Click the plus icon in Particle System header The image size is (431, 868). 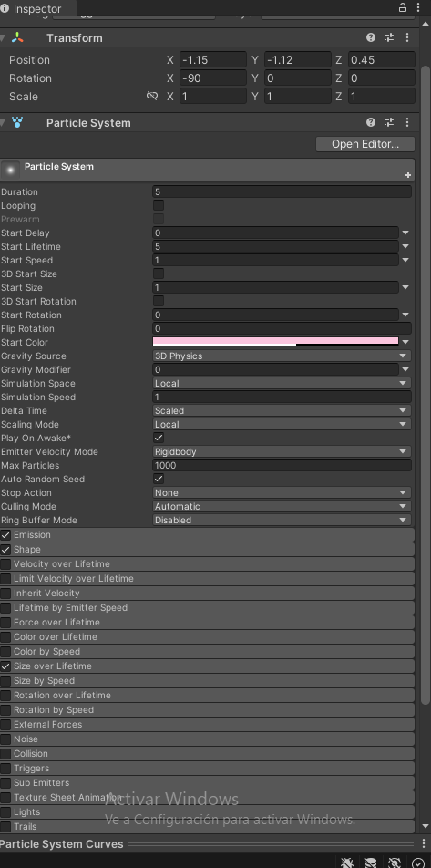coord(407,175)
